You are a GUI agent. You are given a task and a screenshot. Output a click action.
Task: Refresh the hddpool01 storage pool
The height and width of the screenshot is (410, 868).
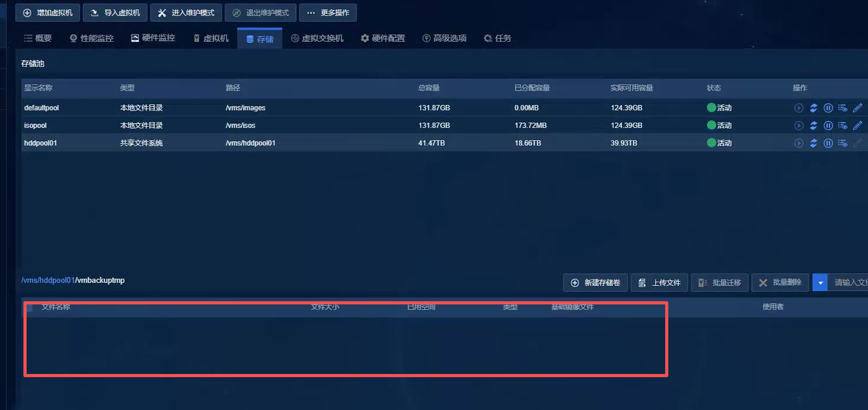813,143
